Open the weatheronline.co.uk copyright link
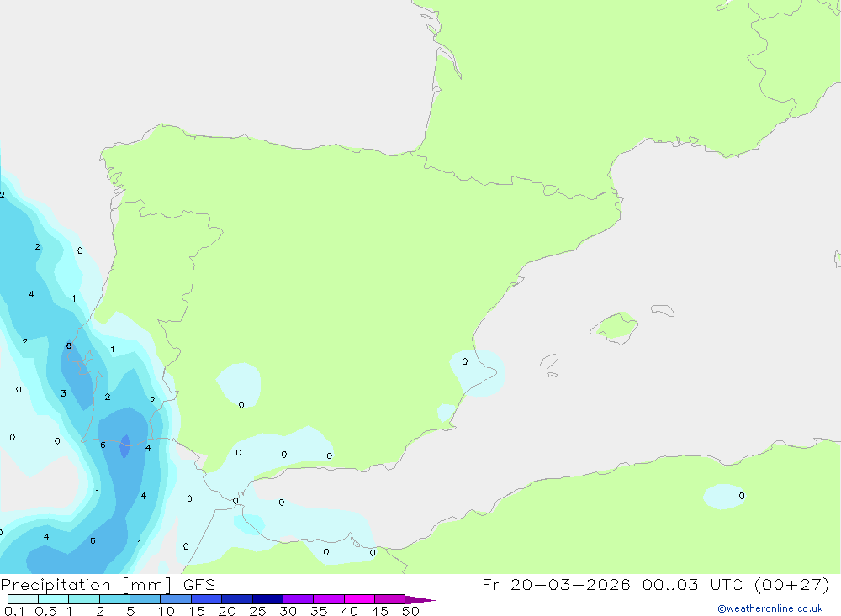 pyautogui.click(x=770, y=608)
